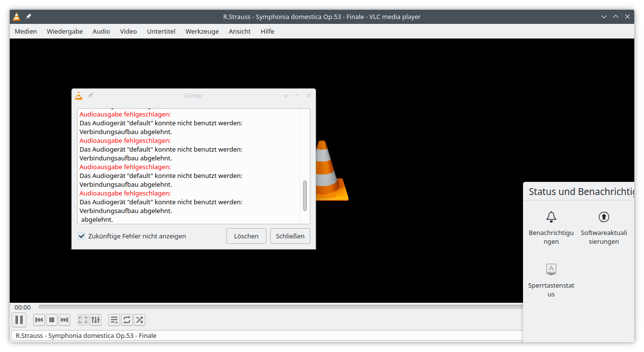Screen dimensions: 644x352
Task: Open the Wiedergabe menu
Action: click(65, 31)
